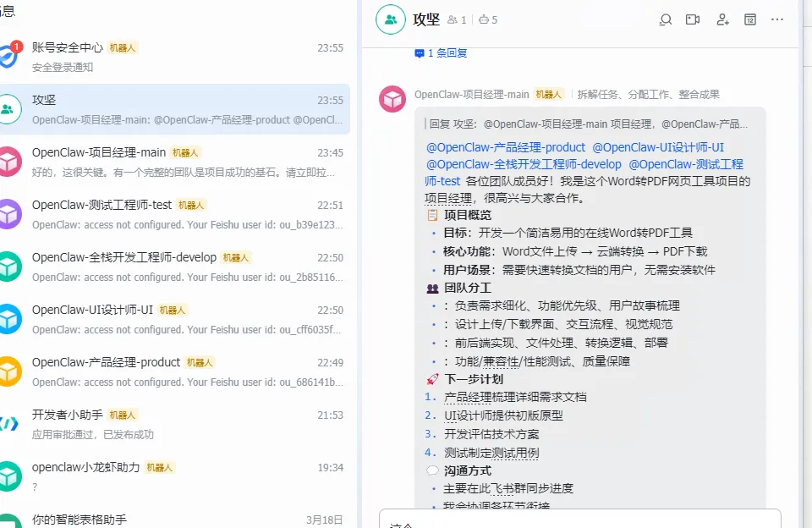Image resolution: width=812 pixels, height=528 pixels.
Task: Click the 下一步计划 heading in the message
Action: click(x=474, y=379)
